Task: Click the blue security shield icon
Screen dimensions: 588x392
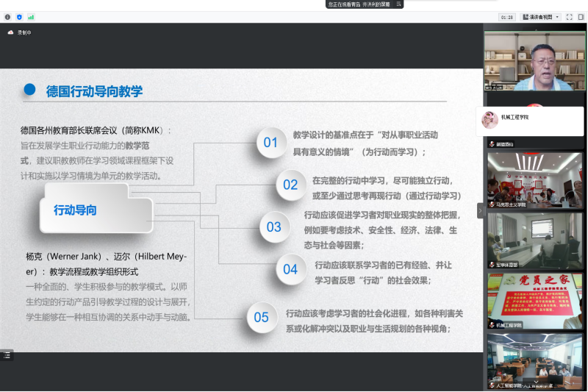Action: coord(19,16)
